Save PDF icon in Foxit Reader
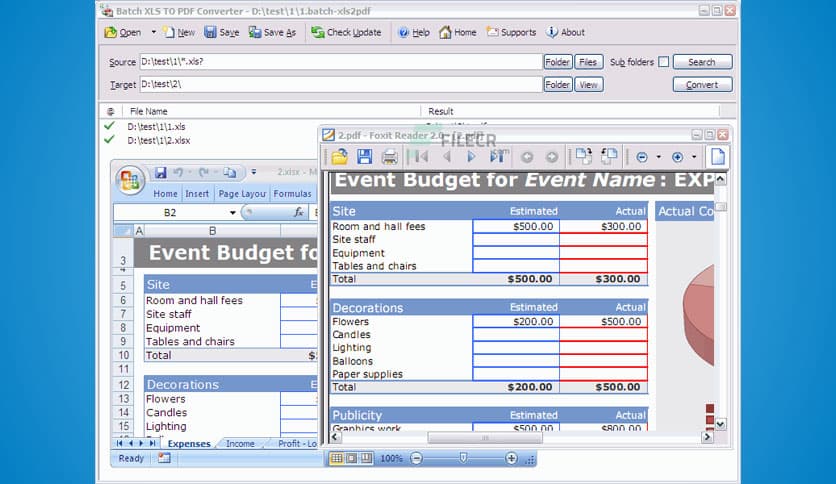 tap(365, 157)
